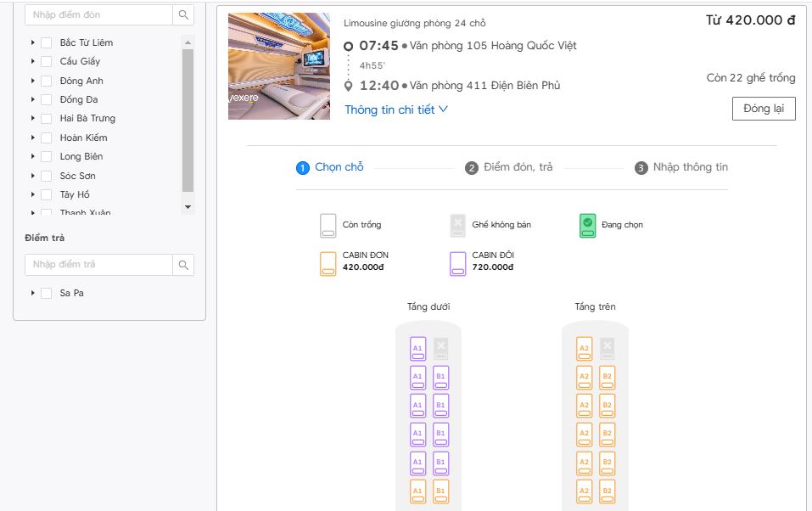Click the Nhập điểm đón input field

[98, 15]
